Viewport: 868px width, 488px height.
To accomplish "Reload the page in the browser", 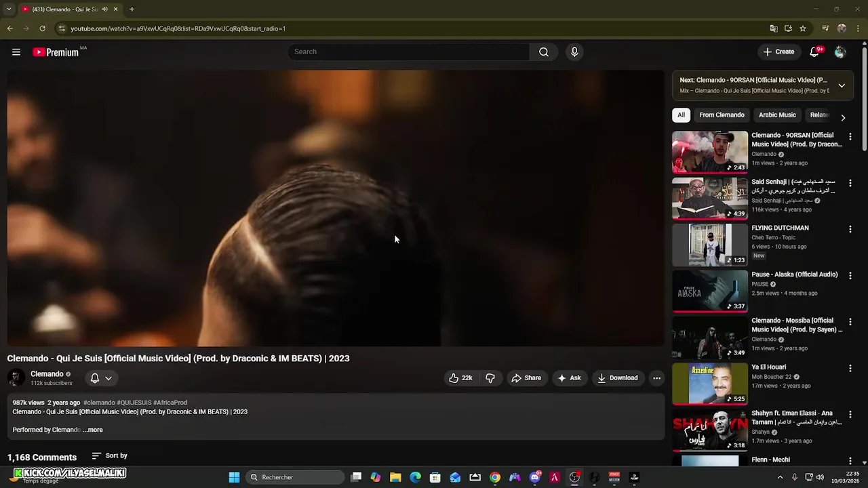I will click(42, 28).
